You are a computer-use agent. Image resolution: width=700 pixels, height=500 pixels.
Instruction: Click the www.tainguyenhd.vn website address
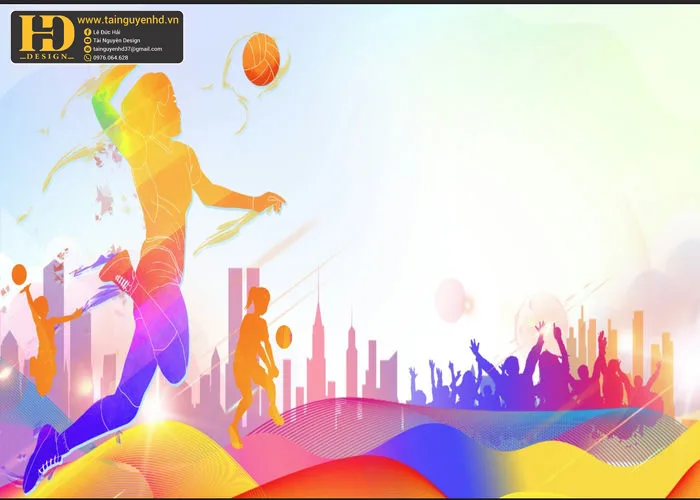(x=128, y=20)
